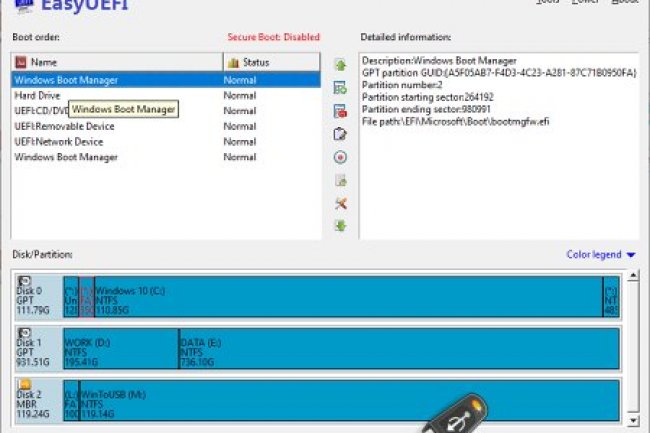This screenshot has height=433, width=650.
Task: Click the delete boot entry icon
Action: pyautogui.click(x=340, y=111)
